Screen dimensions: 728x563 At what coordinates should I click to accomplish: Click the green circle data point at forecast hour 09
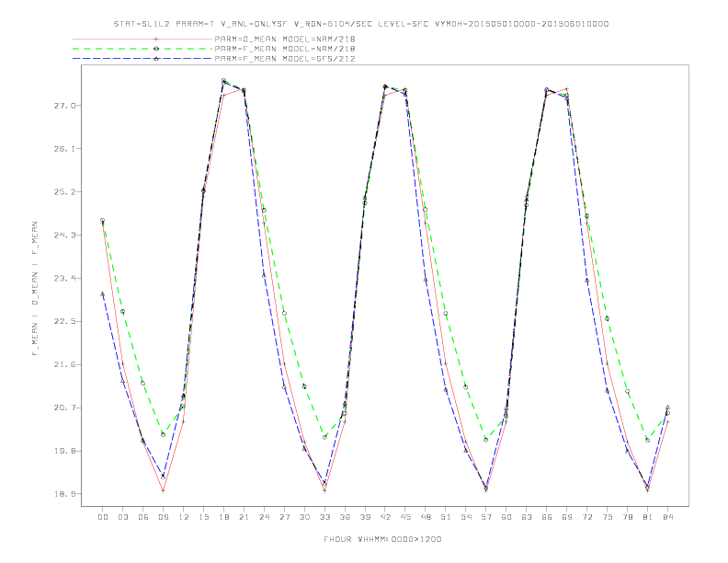(x=163, y=434)
